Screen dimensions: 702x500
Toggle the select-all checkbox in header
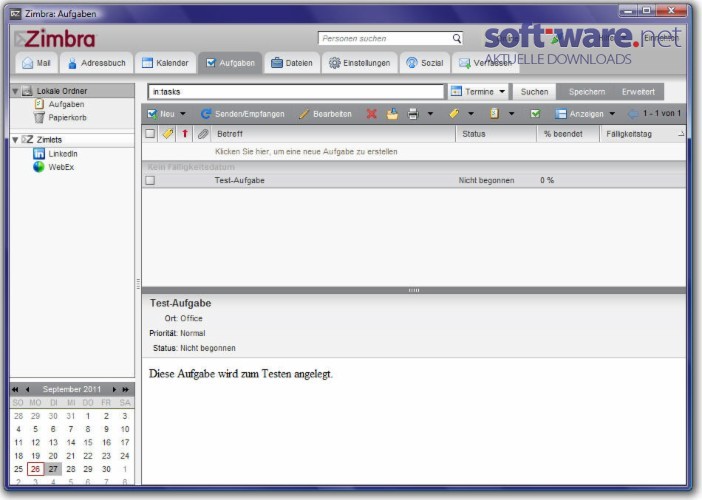pyautogui.click(x=150, y=133)
